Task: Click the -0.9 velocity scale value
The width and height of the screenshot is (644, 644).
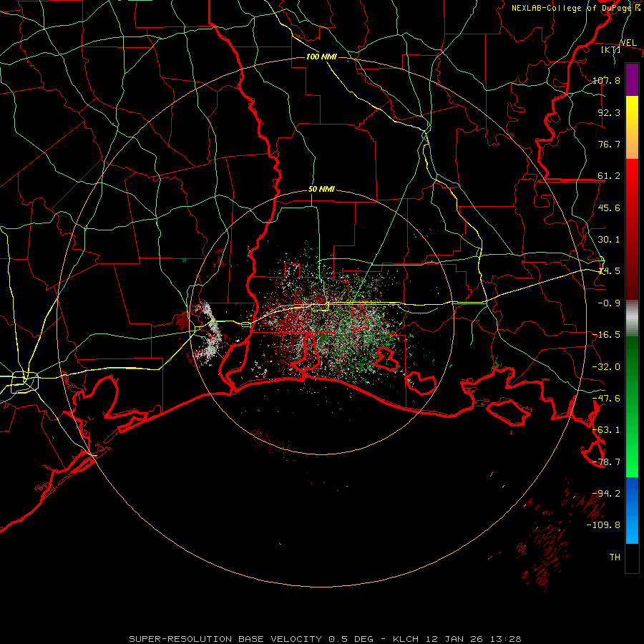Action: [609, 303]
